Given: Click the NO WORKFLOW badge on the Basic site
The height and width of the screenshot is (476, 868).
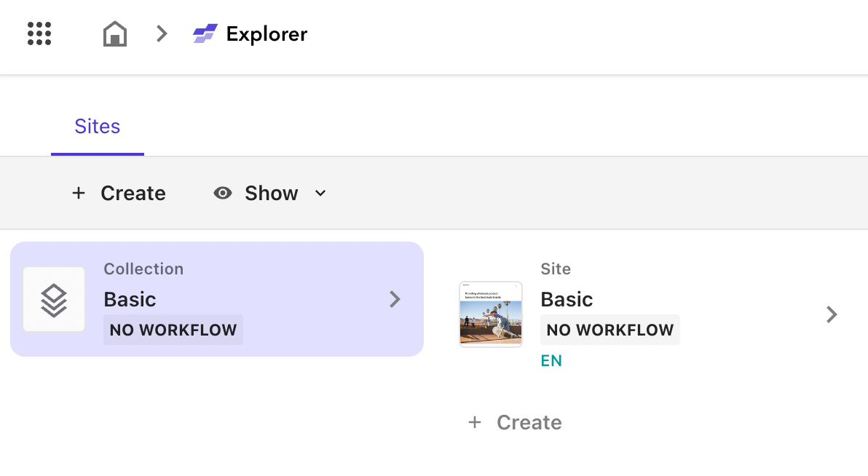Looking at the screenshot, I should pos(610,330).
